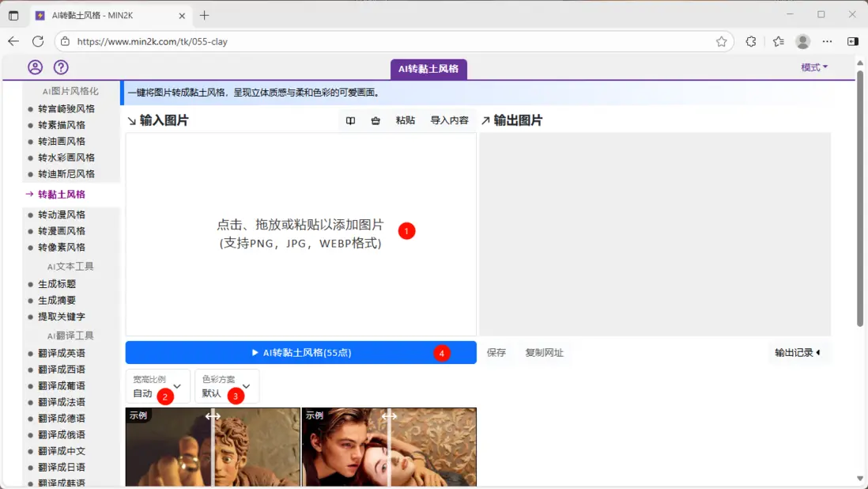
Task: Open a new tab
Action: pyautogui.click(x=204, y=16)
